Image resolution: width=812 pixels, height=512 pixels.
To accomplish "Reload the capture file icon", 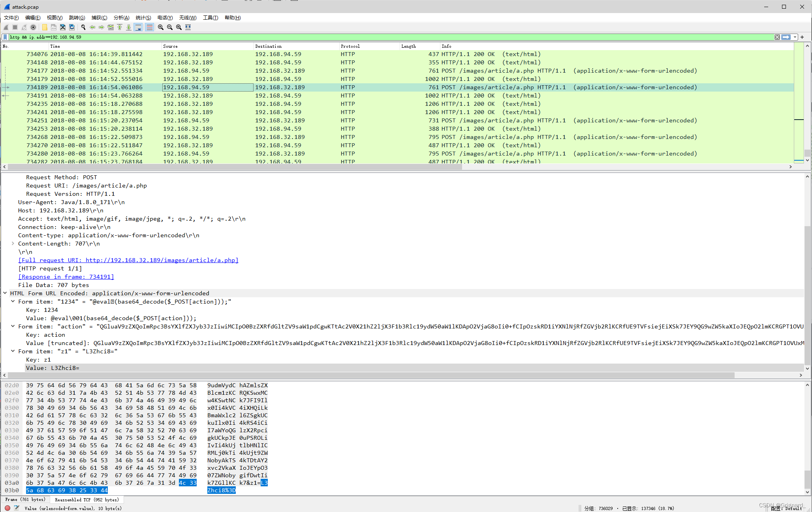I will click(x=72, y=27).
